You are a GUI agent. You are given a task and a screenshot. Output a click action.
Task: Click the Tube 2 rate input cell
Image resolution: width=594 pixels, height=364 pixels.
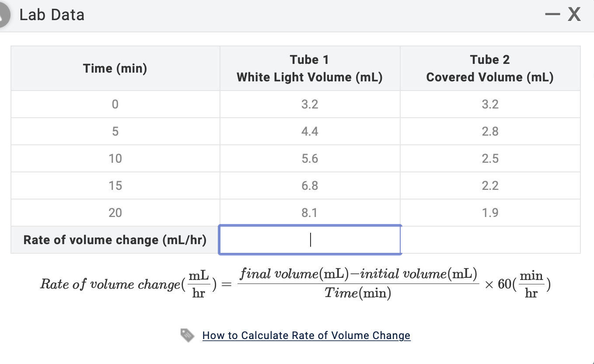pyautogui.click(x=490, y=240)
